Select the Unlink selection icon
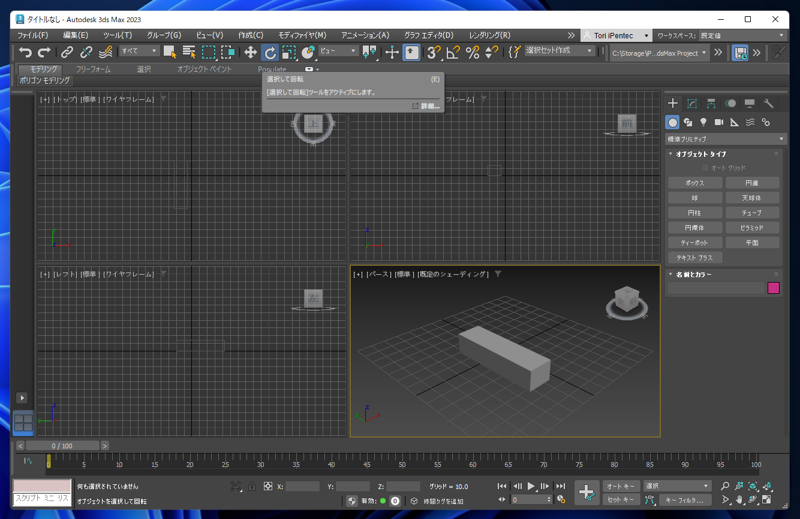Image resolution: width=800 pixels, height=519 pixels. 86,52
